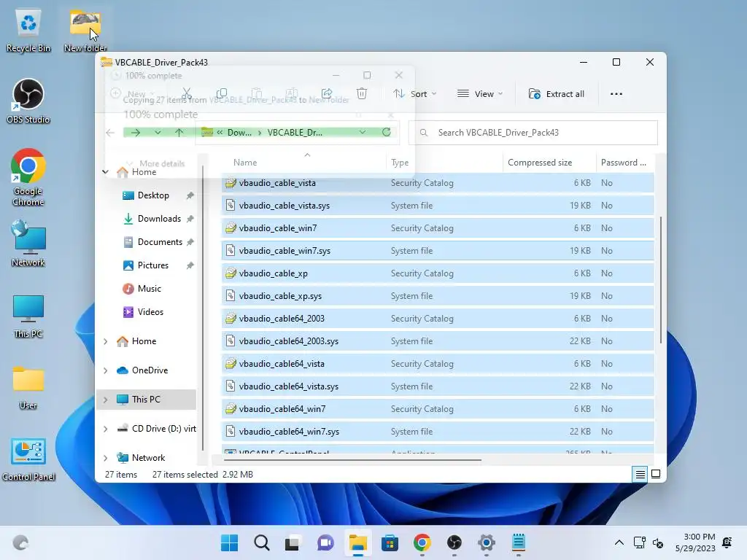This screenshot has width=747, height=560.
Task: Open the Recycle Bin desktop icon
Action: click(x=28, y=31)
